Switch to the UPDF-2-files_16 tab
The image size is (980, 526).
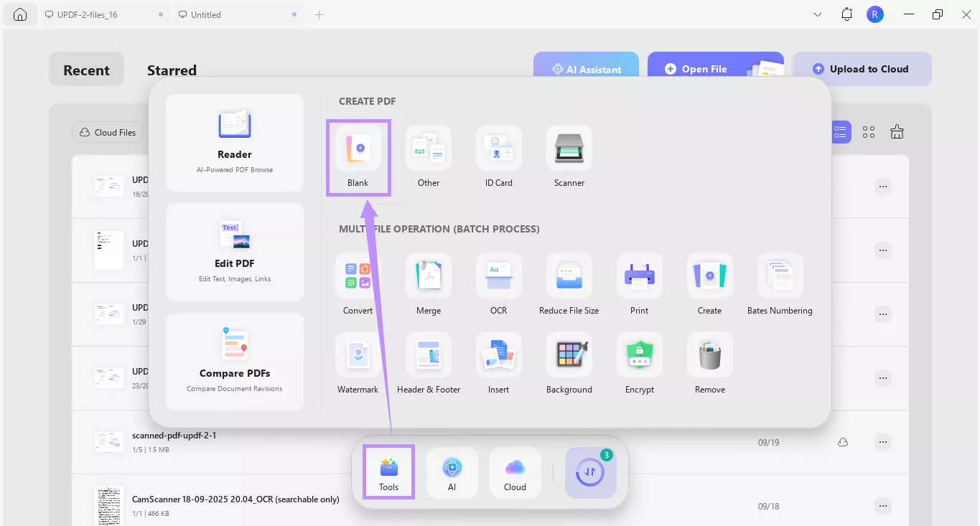click(x=86, y=14)
